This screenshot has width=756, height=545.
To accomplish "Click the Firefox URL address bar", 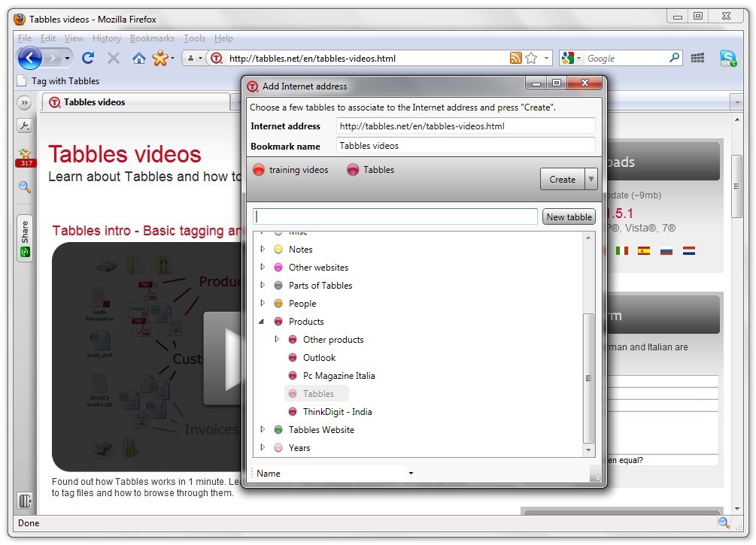I will [366, 59].
